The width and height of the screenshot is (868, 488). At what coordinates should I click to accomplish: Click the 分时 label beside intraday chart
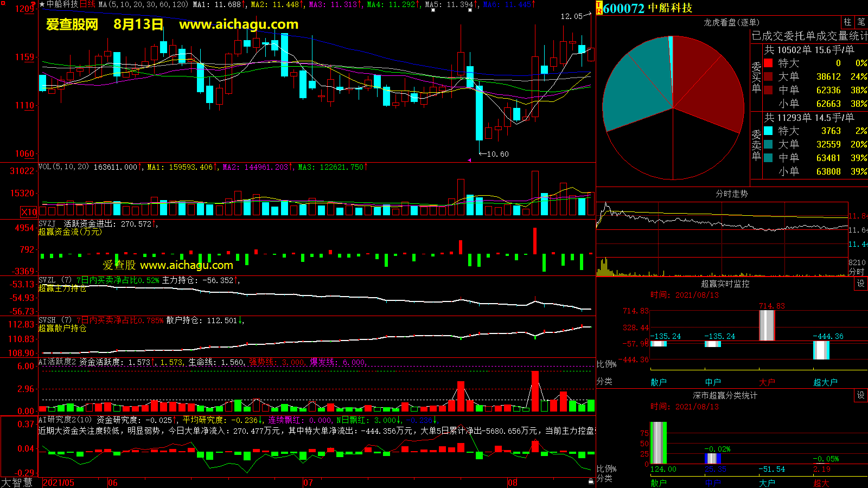coord(857,272)
